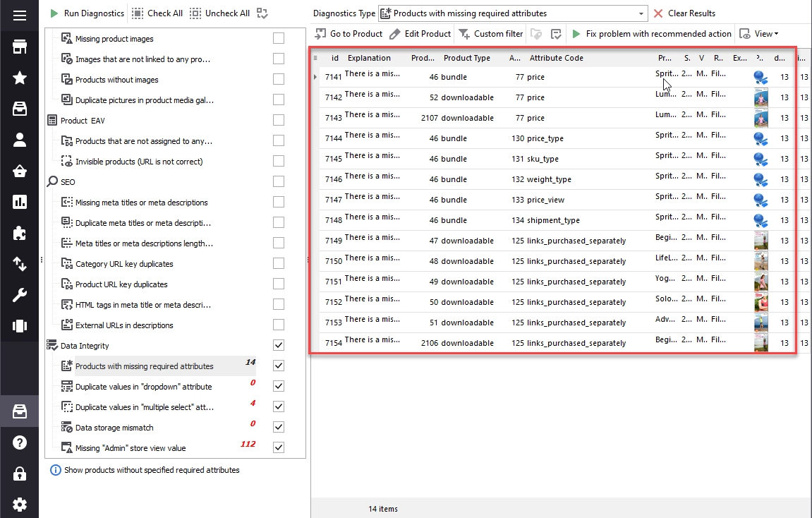812x518 pixels.
Task: Click the product thumbnail in row 7142
Action: click(761, 97)
